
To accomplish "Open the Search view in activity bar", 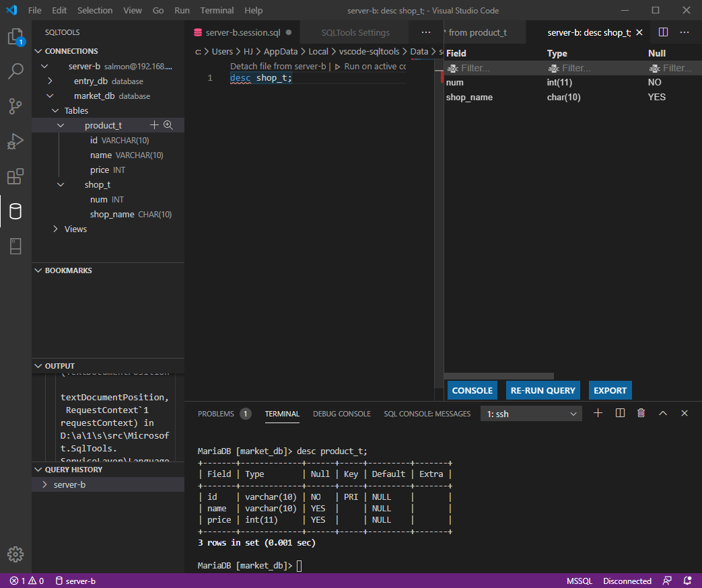I will pos(15,71).
